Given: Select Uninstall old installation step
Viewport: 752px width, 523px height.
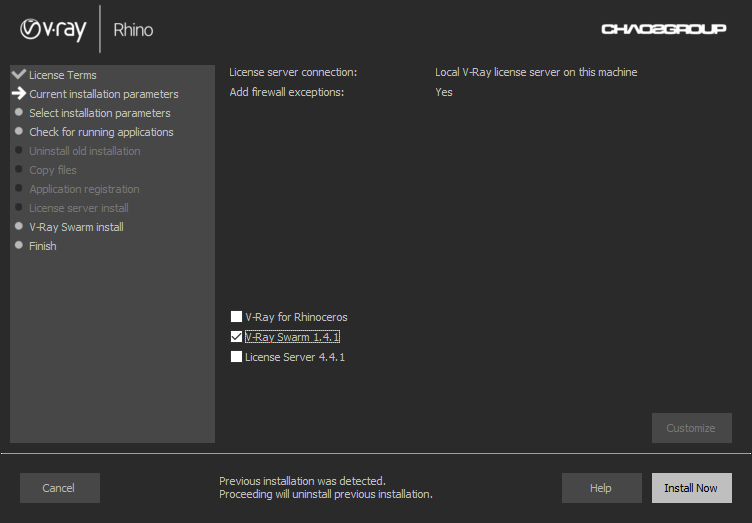Looking at the screenshot, I should (x=85, y=151).
